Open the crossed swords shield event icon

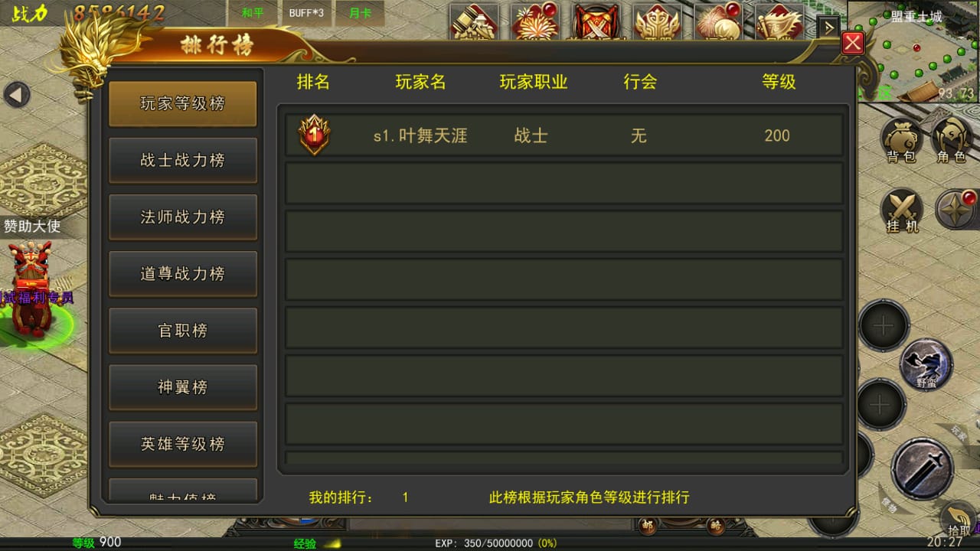click(x=596, y=21)
